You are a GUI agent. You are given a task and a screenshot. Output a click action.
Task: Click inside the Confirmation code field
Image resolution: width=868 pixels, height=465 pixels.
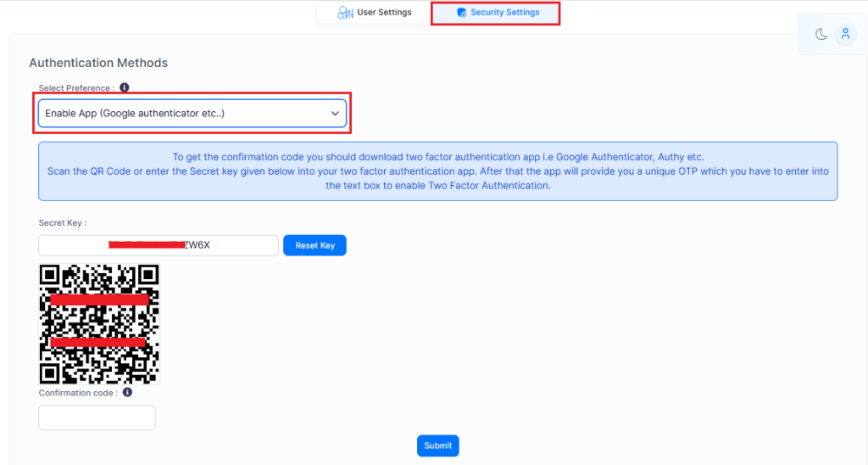pyautogui.click(x=97, y=417)
